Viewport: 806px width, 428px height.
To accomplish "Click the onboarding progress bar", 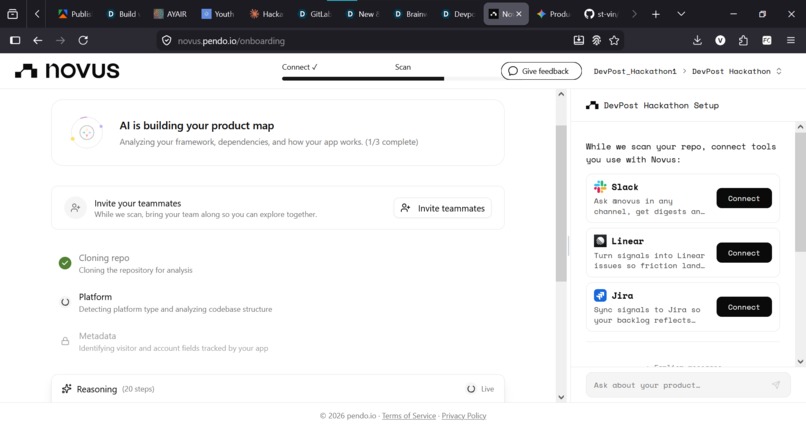I will [390, 79].
